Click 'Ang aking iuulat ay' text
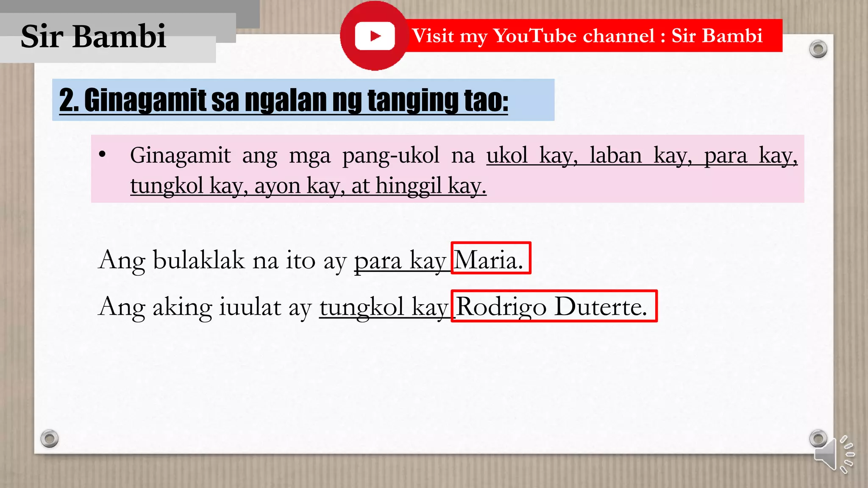 205,307
